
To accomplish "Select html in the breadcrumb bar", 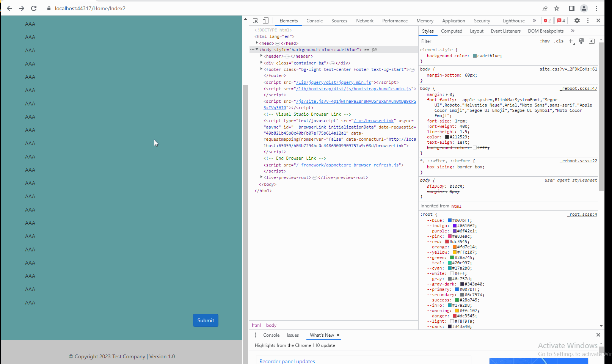I will (x=256, y=325).
